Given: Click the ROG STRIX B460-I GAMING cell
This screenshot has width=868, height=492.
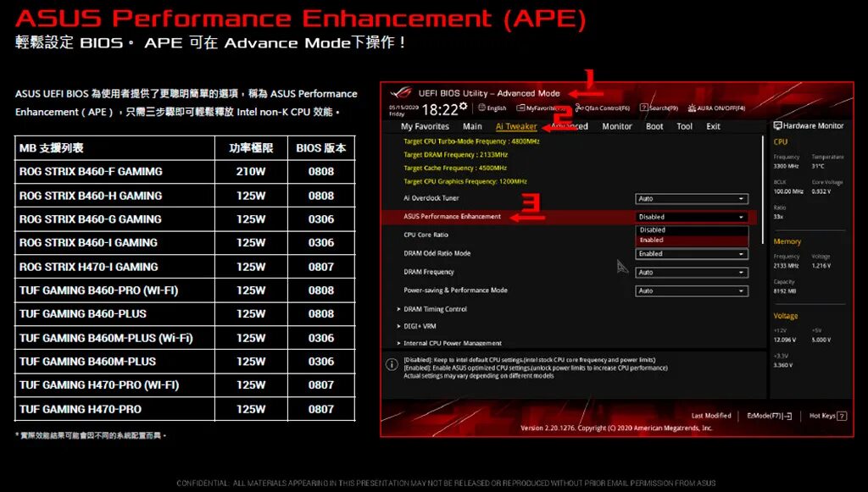Looking at the screenshot, I should 114,243.
